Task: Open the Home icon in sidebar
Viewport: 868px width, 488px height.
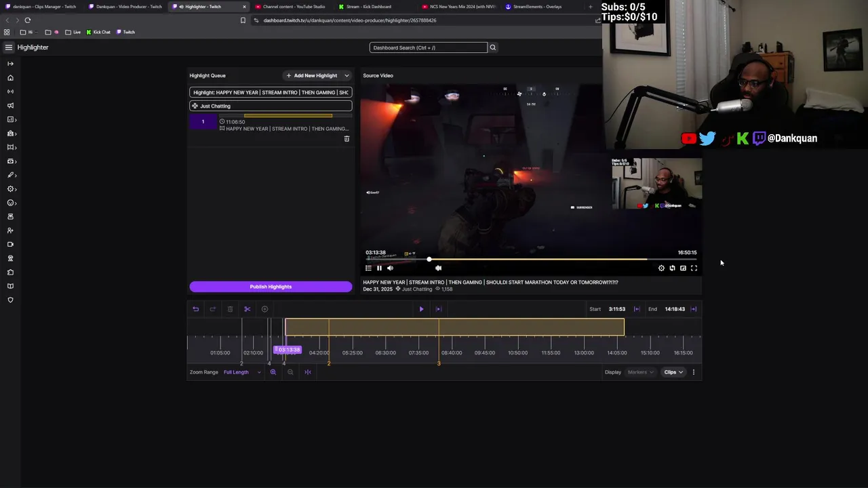Action: click(10, 78)
